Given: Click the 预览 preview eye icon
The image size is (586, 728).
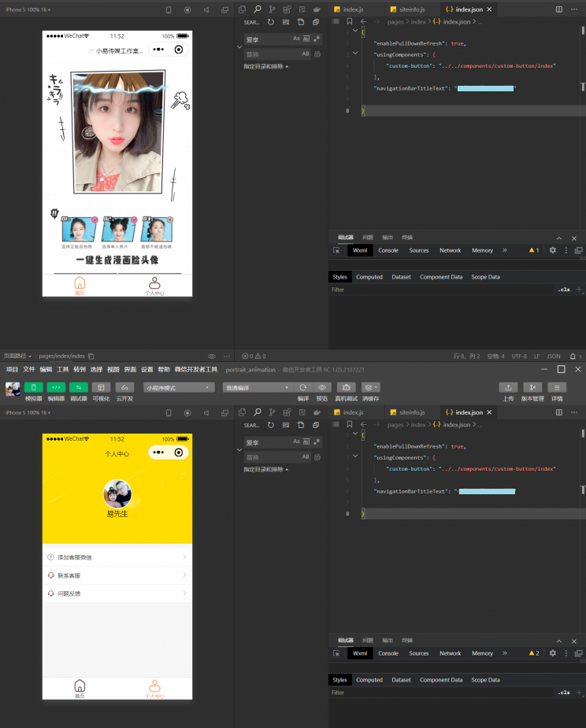Looking at the screenshot, I should pos(321,387).
